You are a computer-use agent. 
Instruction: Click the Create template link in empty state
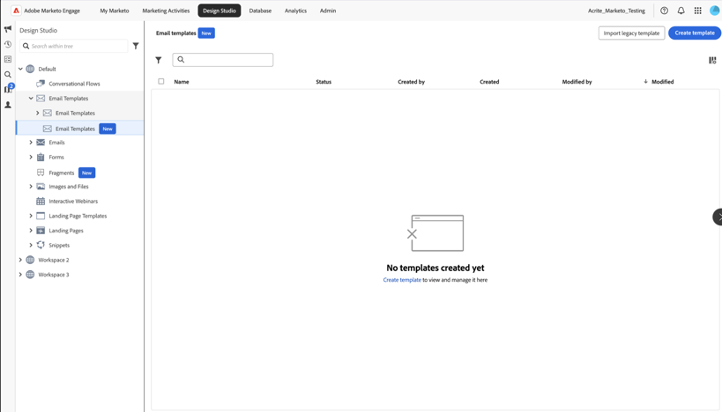tap(402, 280)
